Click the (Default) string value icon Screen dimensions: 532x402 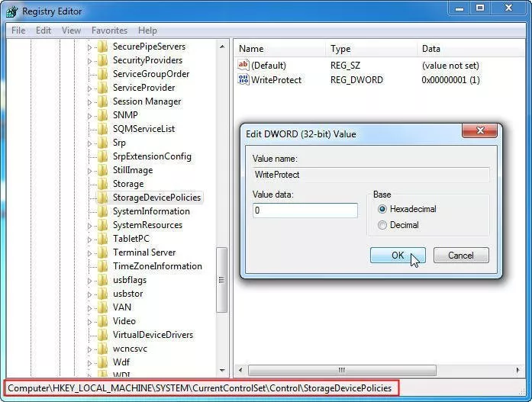pos(243,65)
